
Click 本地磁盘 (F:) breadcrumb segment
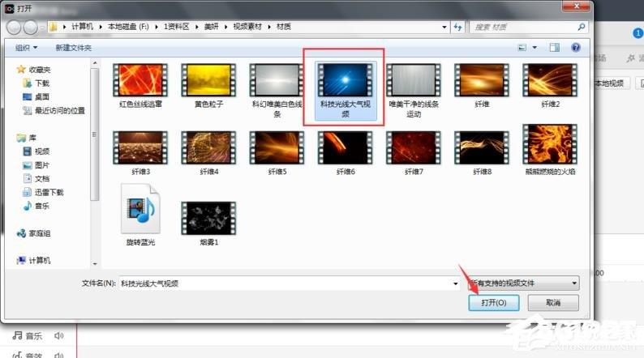pyautogui.click(x=128, y=27)
